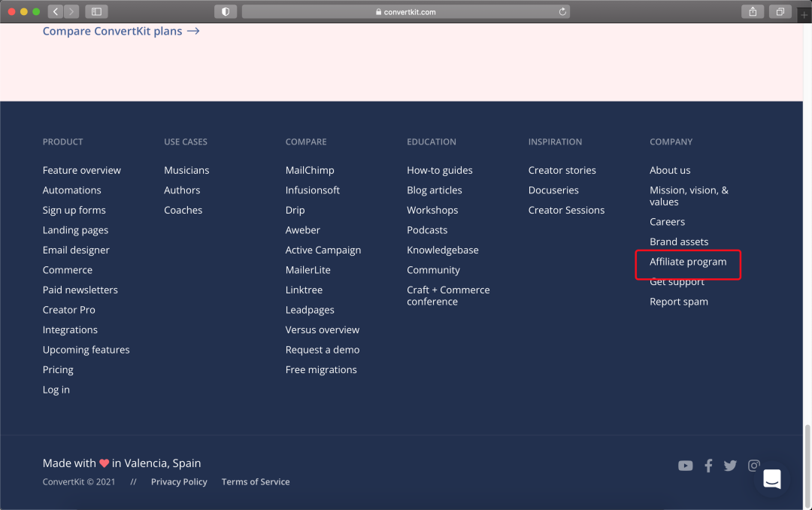View the Careers page

(667, 222)
